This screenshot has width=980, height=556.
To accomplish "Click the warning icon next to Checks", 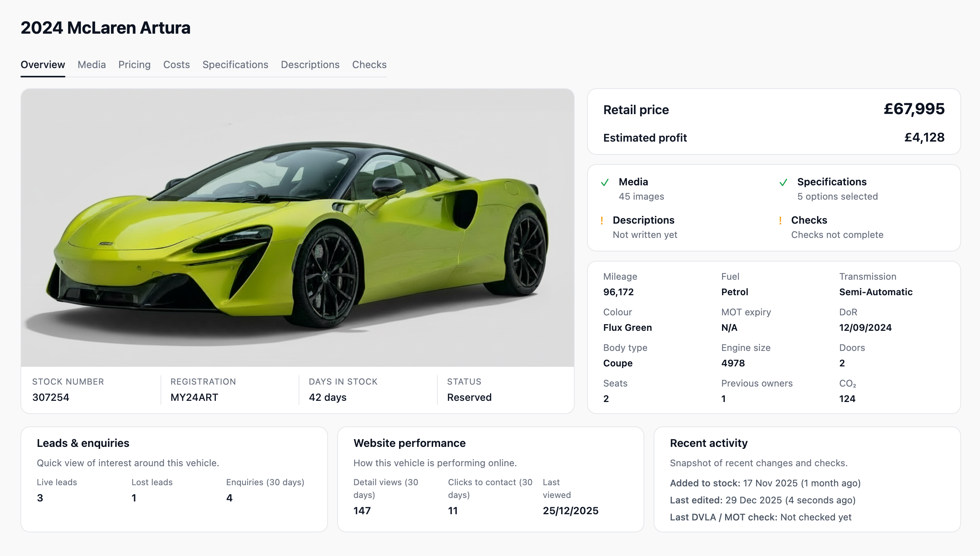I will [x=780, y=220].
